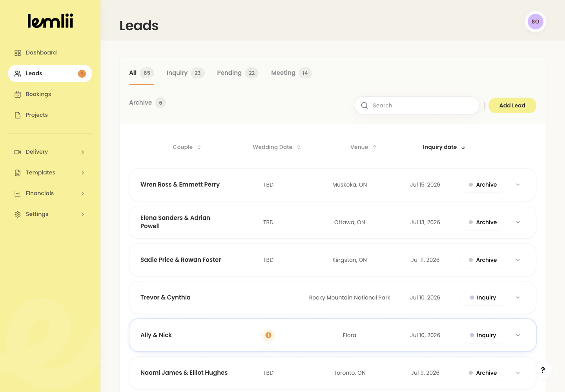The width and height of the screenshot is (565, 392).
Task: Select the Bookings calendar icon
Action: point(18,94)
